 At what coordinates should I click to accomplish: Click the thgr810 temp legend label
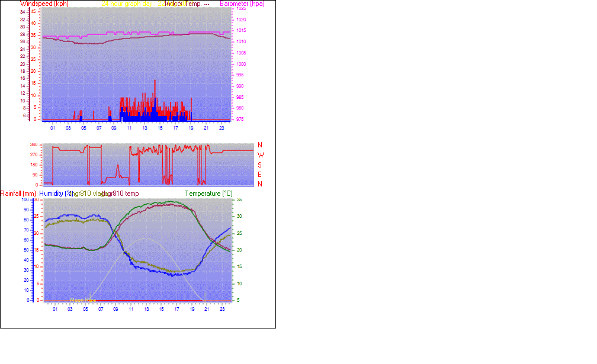pyautogui.click(x=121, y=194)
